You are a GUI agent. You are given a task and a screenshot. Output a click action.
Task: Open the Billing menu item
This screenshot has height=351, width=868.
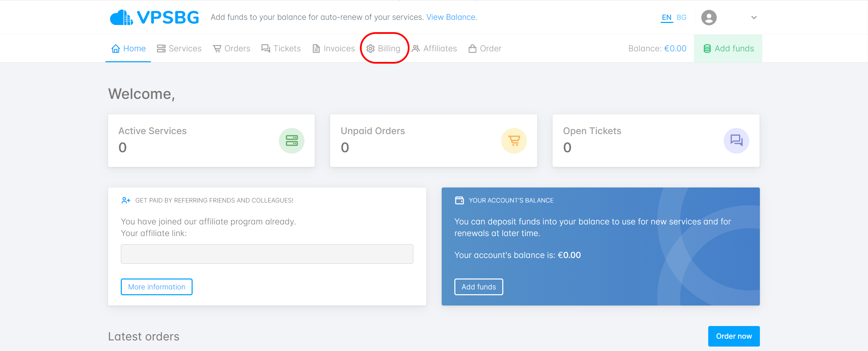click(x=383, y=49)
